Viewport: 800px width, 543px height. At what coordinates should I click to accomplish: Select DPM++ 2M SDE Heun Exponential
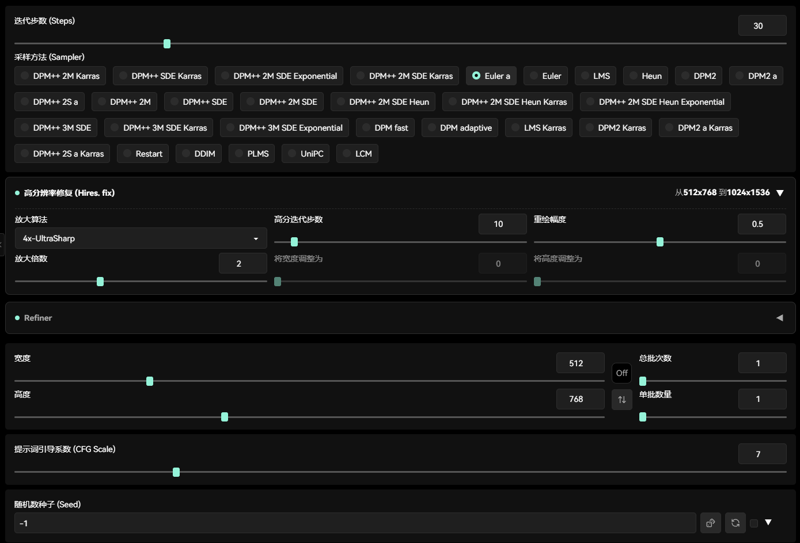(x=655, y=102)
